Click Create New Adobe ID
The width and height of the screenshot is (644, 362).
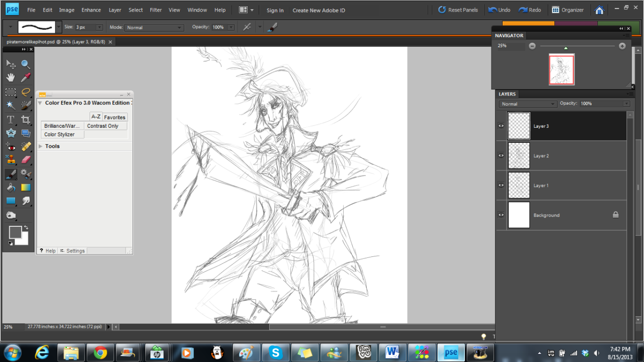point(319,10)
